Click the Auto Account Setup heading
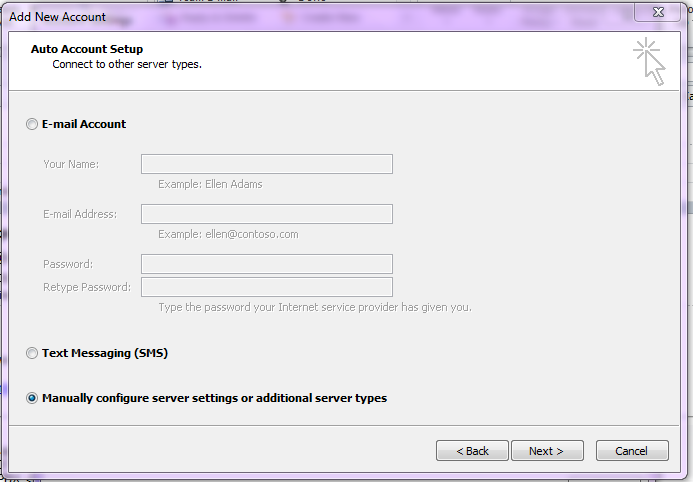Screen dimensions: 693x482 click(x=87, y=49)
